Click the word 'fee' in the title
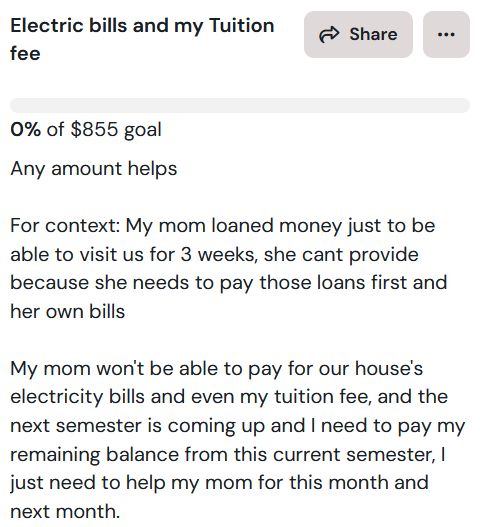Screen dimensions: 480x527 25,53
